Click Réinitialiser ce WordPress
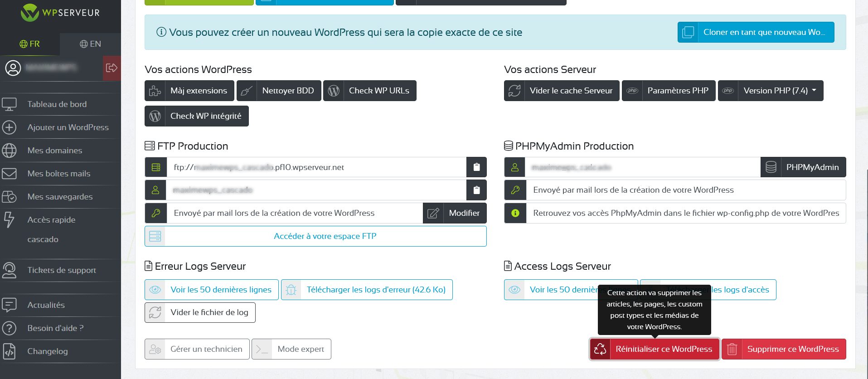868x379 pixels. pyautogui.click(x=655, y=349)
